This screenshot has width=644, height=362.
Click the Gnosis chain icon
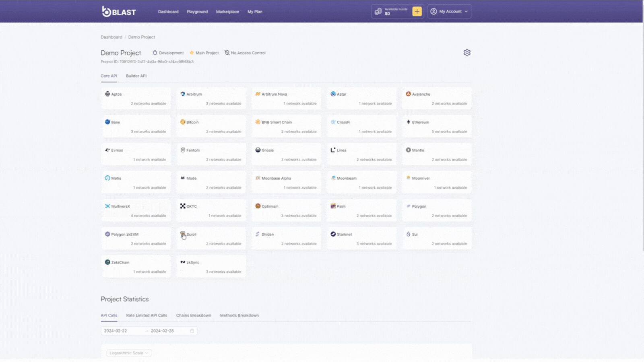258,150
